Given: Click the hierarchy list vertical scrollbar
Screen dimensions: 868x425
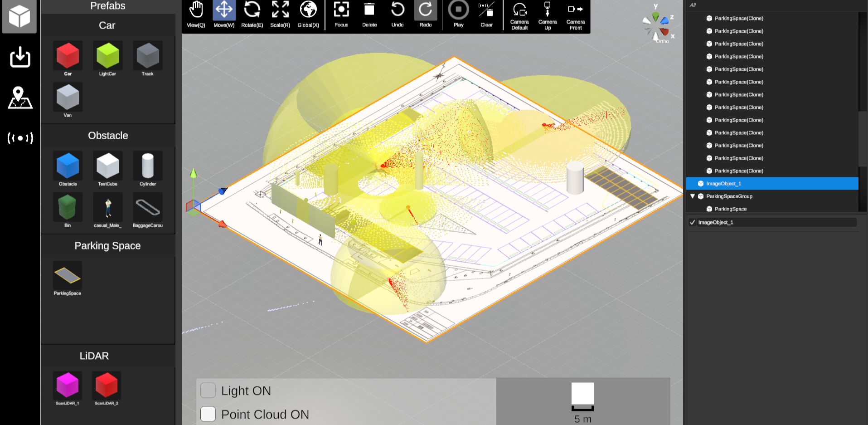Looking at the screenshot, I should pyautogui.click(x=863, y=138).
